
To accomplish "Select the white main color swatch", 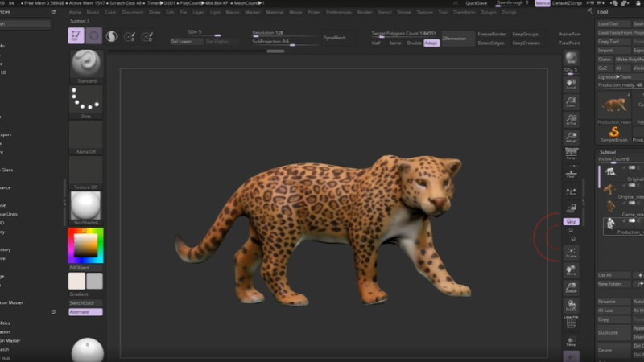I will 76,281.
